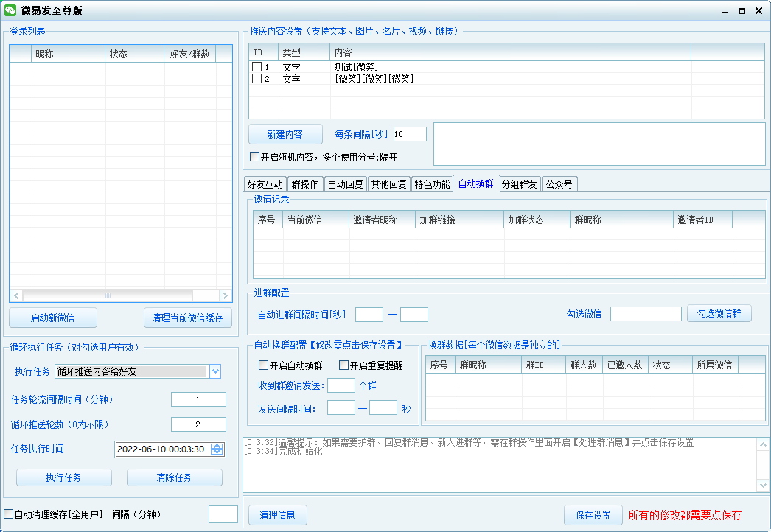Click first 自动进群间隔时间 input box

pos(369,315)
